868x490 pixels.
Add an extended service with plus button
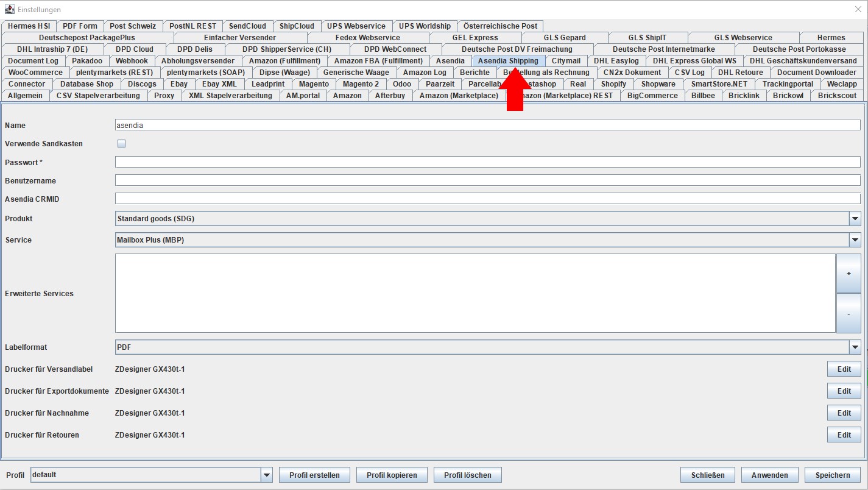pos(849,274)
